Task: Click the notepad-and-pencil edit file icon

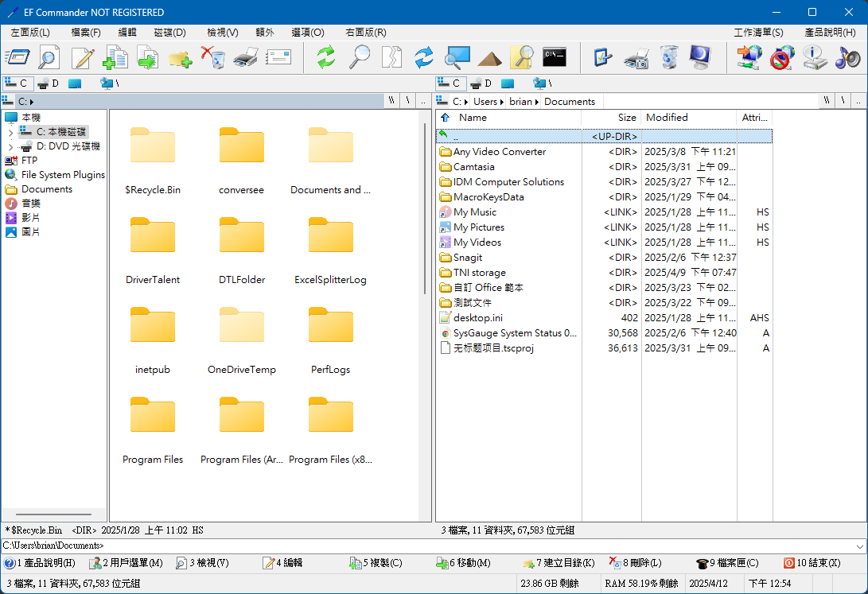Action: coord(83,57)
